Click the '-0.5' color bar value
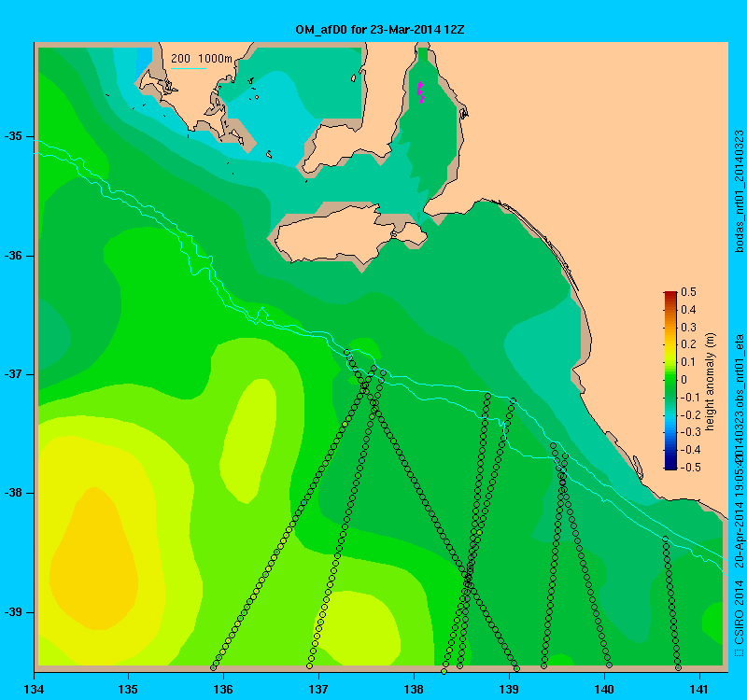747x700 pixels. point(689,468)
